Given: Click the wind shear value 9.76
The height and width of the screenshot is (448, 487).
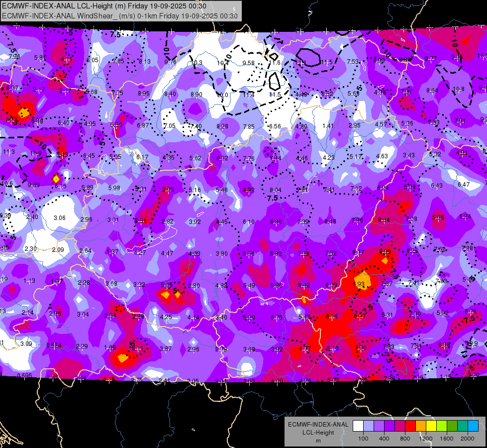Looking at the screenshot, I should tap(170, 62).
